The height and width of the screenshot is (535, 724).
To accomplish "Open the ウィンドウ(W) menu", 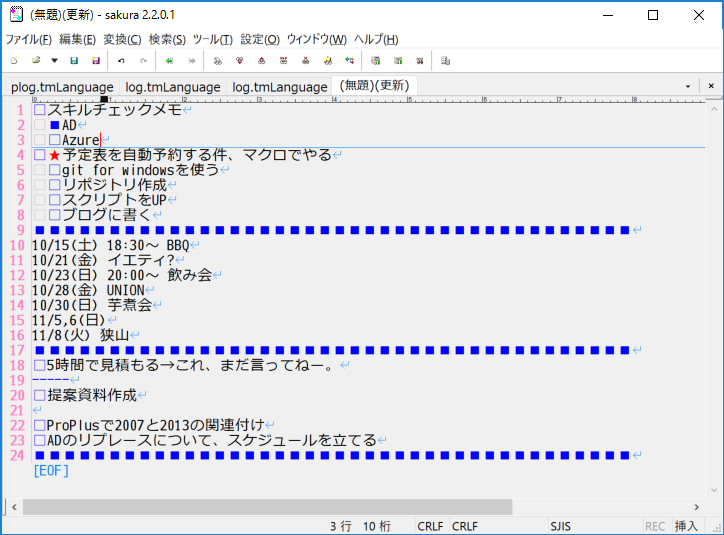I will 317,40.
